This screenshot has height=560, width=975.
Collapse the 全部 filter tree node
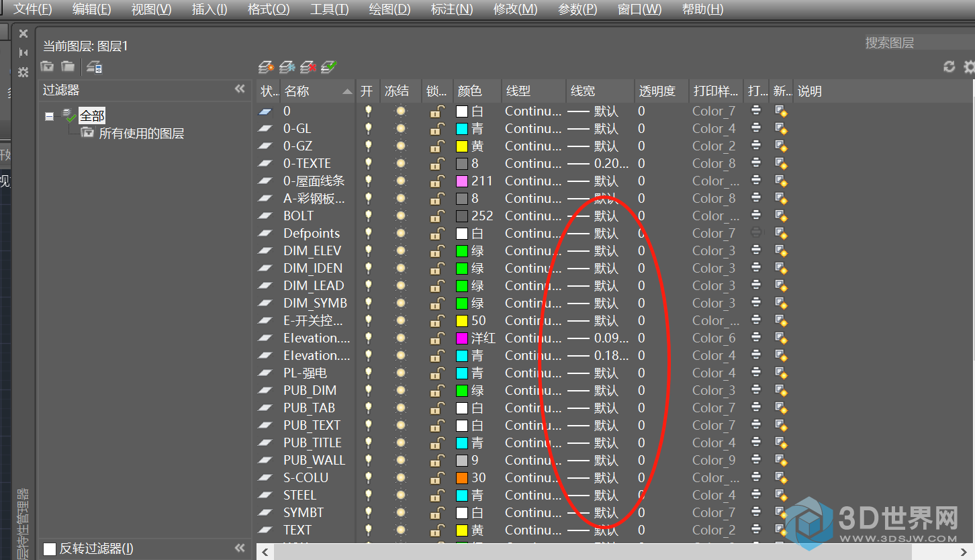(49, 116)
